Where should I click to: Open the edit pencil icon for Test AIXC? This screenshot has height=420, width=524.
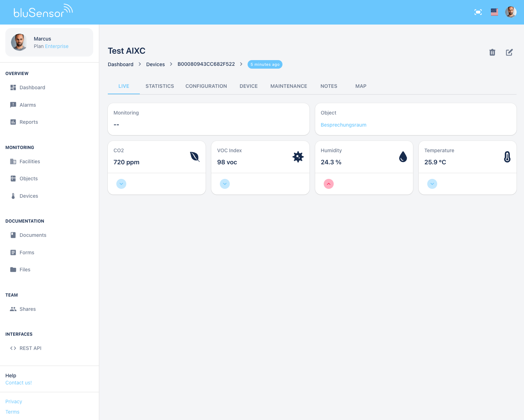509,52
